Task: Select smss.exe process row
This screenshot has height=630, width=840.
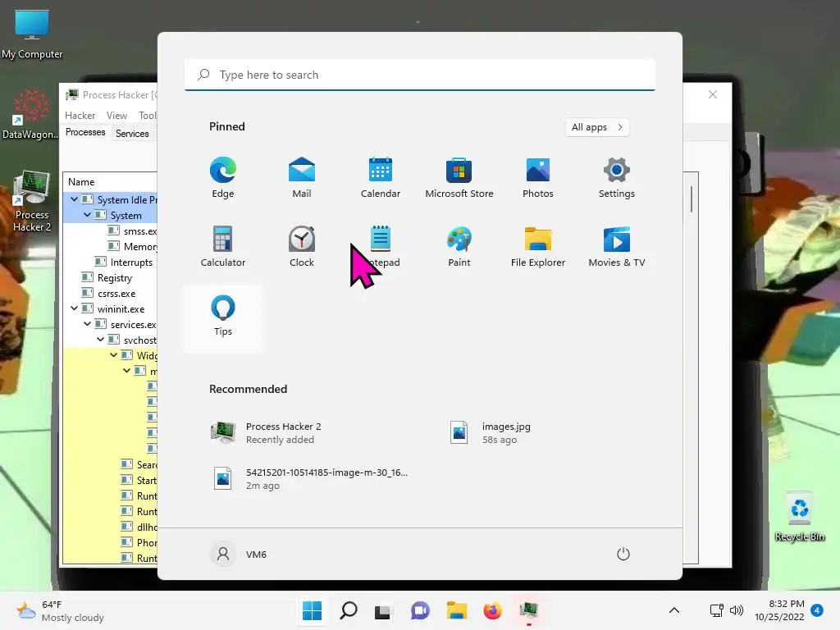Action: pos(111,231)
